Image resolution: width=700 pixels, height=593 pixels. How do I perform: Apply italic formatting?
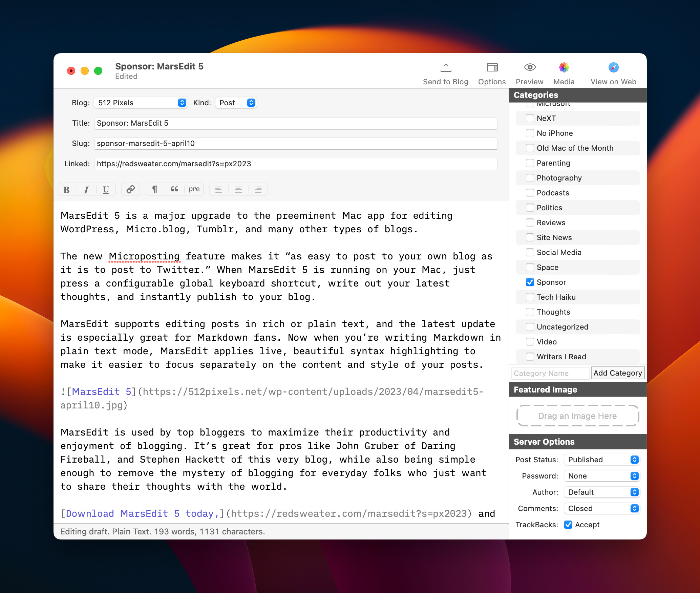pyautogui.click(x=86, y=190)
